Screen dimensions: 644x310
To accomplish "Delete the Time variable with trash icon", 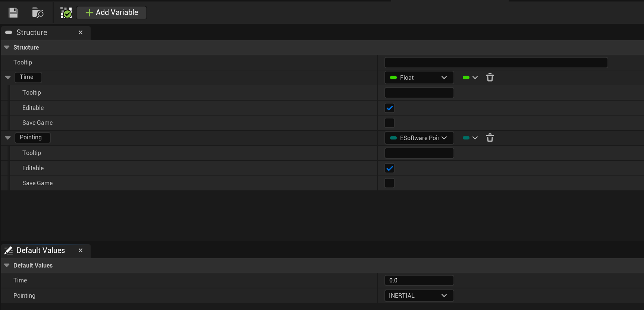I will 490,77.
